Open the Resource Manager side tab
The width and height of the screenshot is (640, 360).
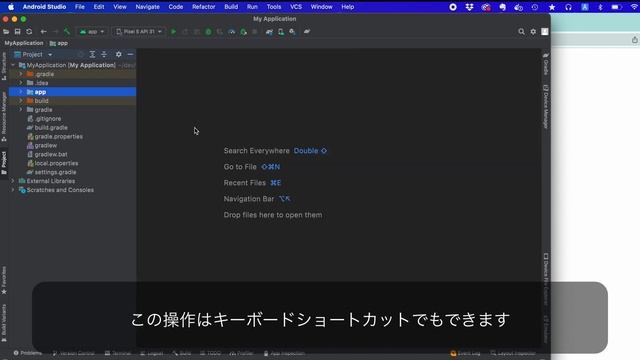4,116
